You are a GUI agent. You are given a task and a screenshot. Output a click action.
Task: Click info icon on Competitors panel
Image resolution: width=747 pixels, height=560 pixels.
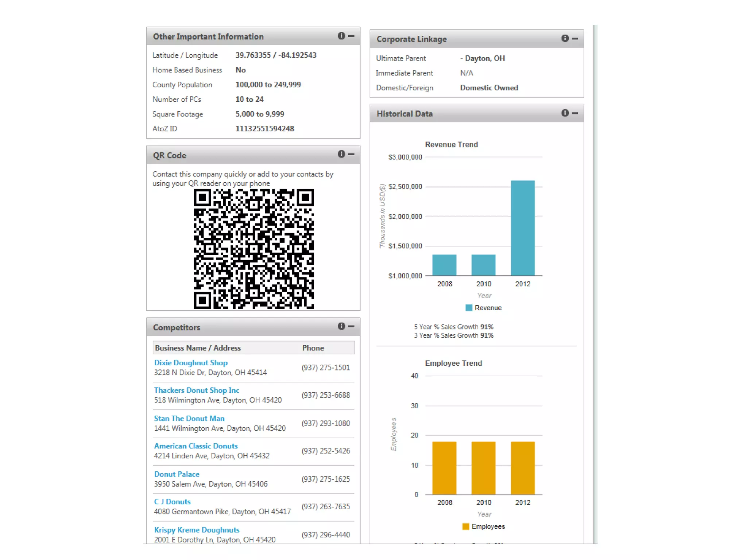pyautogui.click(x=341, y=326)
